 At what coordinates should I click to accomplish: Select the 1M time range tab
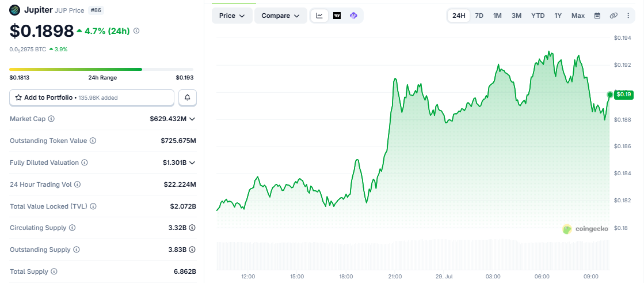pos(497,16)
